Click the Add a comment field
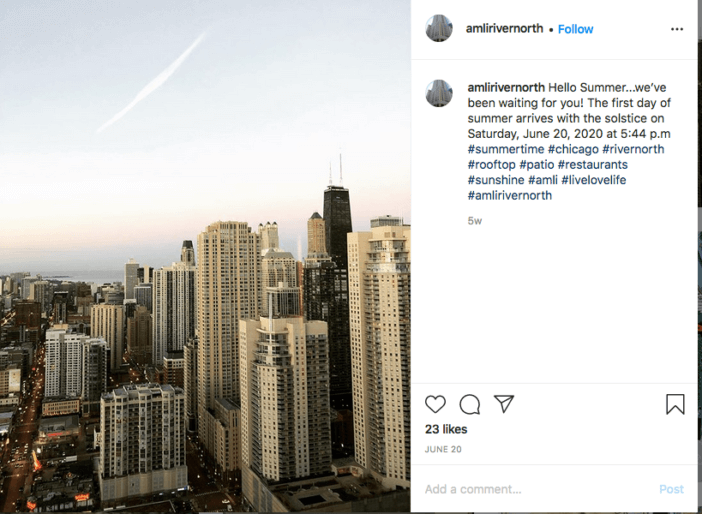The image size is (702, 514). (539, 489)
